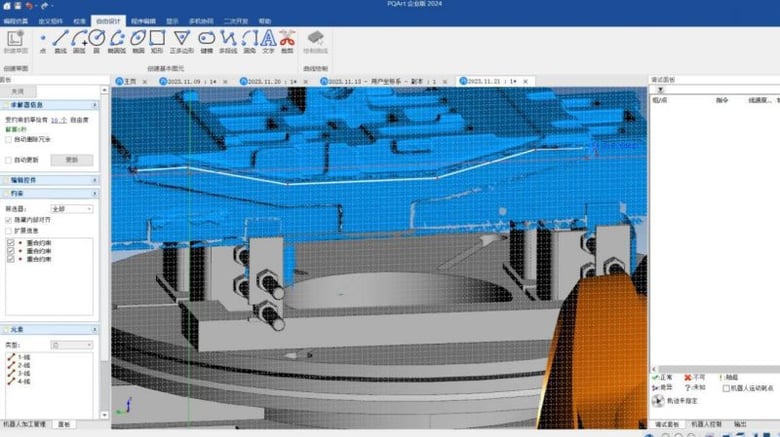Select the 椭圆 ellipse tool
780x437 pixels.
coord(138,40)
